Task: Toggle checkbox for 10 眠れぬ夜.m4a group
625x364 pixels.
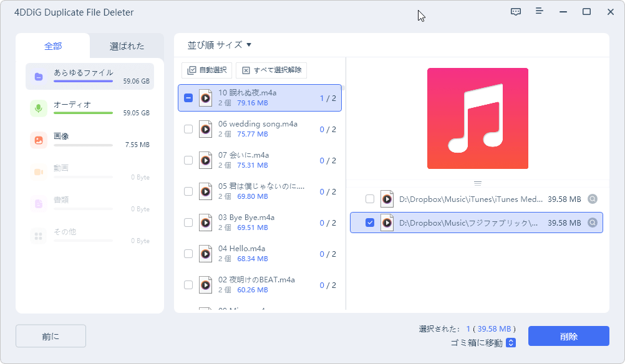Action: pyautogui.click(x=188, y=98)
